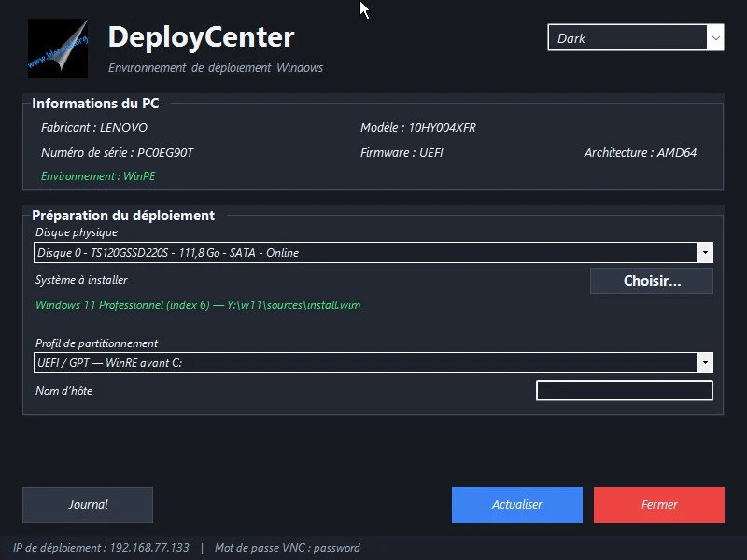
Task: Click the Informations du PC group header
Action: point(95,104)
